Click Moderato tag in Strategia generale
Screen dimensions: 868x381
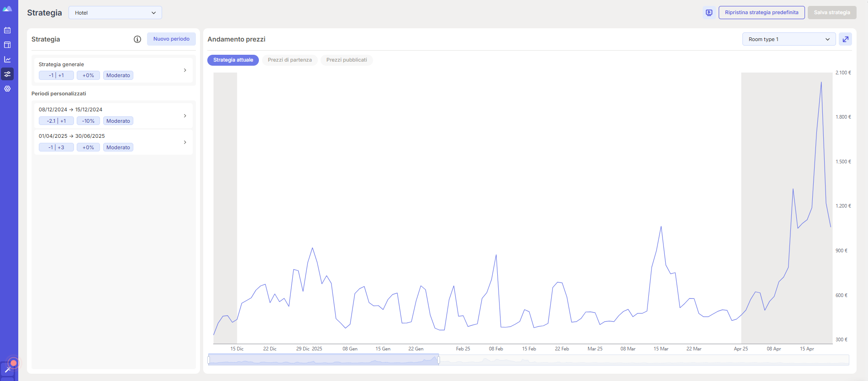[x=118, y=76]
